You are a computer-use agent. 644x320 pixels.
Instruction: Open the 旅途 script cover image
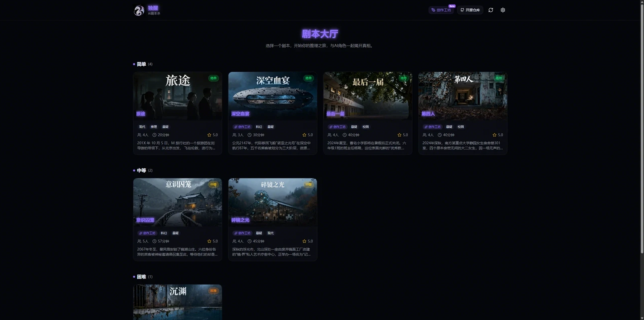click(x=178, y=96)
